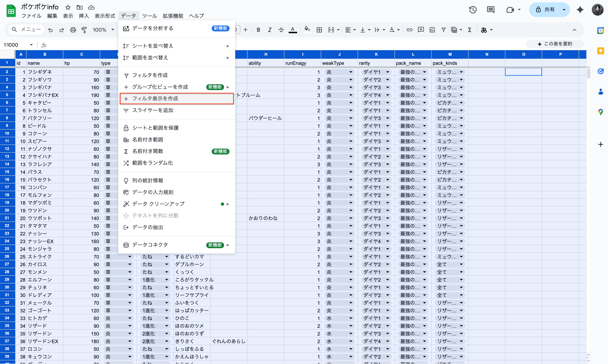Open Google Maps side panel
Screen dimensions: 608x364
pyautogui.click(x=600, y=112)
